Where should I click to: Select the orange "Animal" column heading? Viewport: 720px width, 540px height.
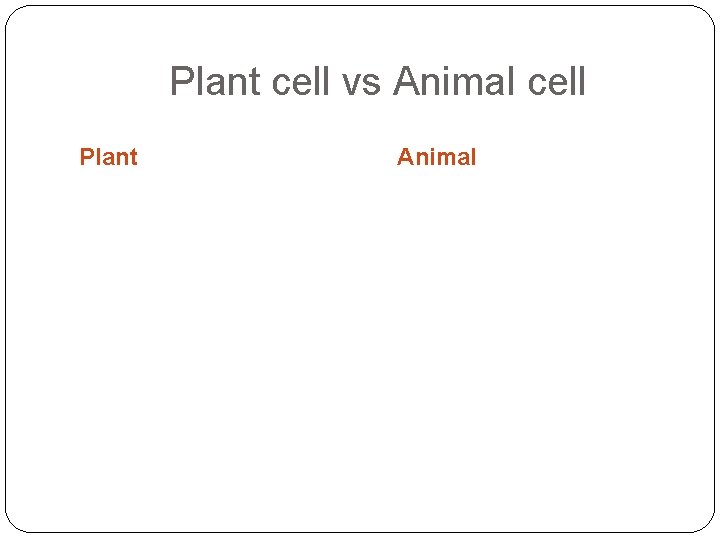click(437, 157)
